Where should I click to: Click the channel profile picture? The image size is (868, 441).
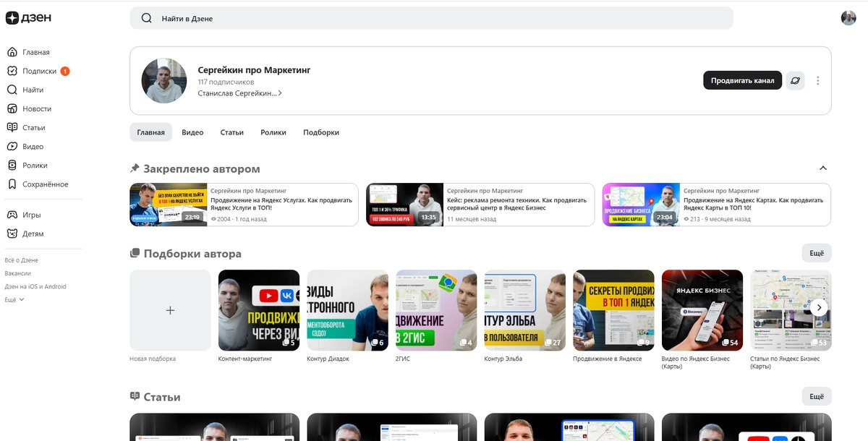pos(164,80)
